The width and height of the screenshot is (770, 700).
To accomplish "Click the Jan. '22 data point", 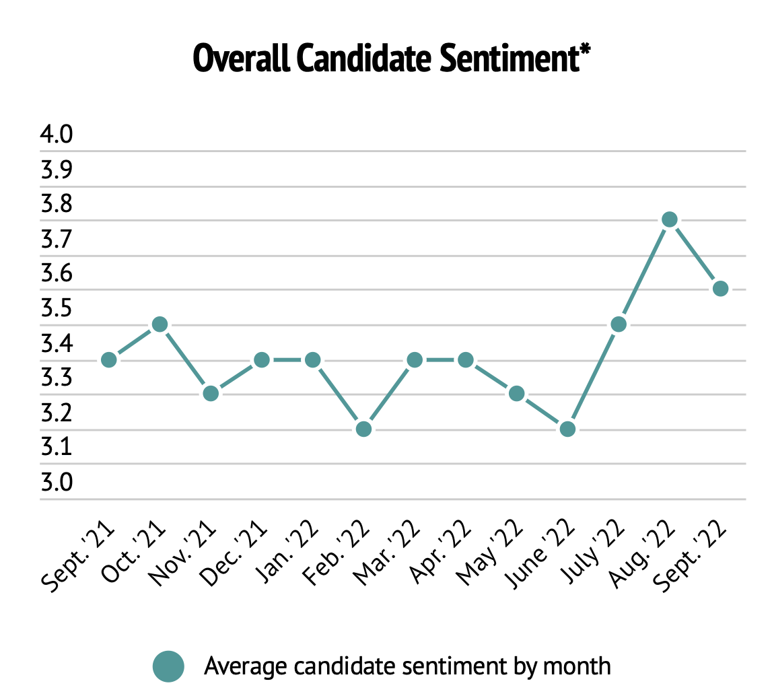I will (x=312, y=359).
